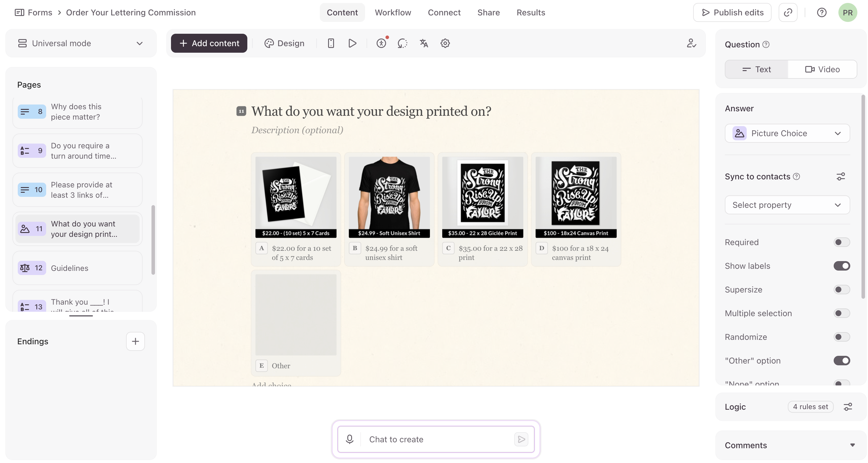Screen dimensions: 868x463
Task: Click the Publish edits button
Action: coord(732,12)
